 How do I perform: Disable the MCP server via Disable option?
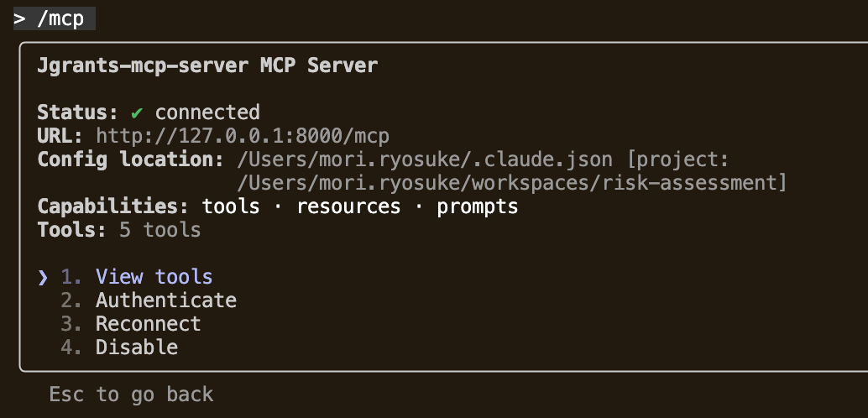pyautogui.click(x=136, y=347)
